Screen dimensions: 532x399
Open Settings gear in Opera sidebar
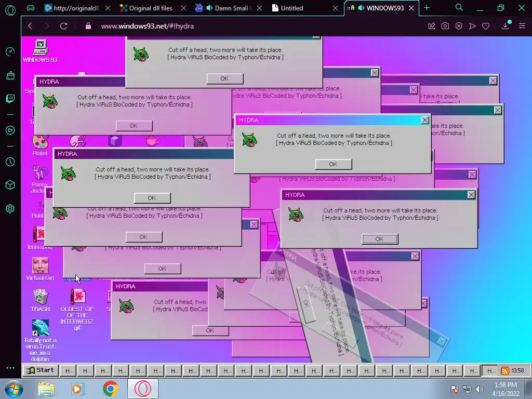click(10, 209)
